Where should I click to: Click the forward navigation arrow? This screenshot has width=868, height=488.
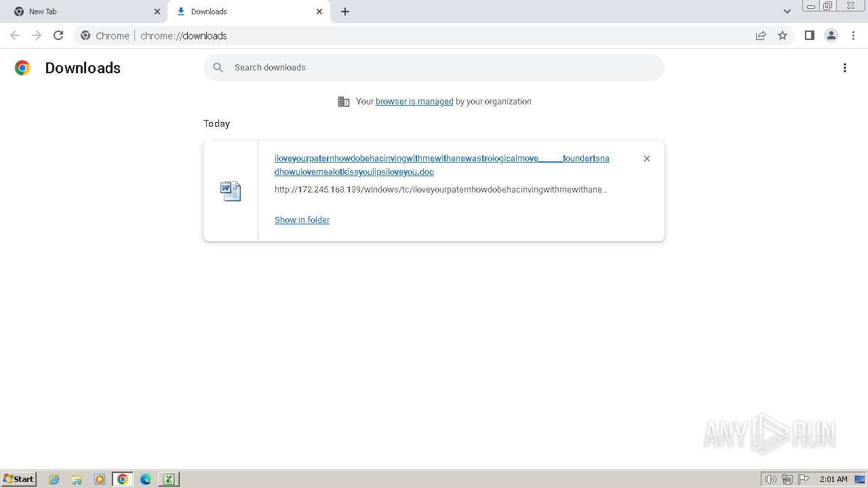click(37, 35)
